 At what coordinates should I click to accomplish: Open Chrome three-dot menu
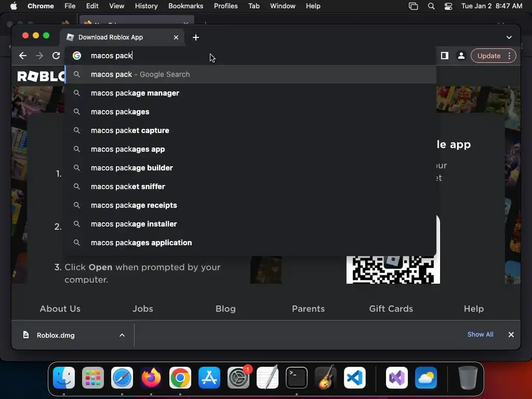[x=509, y=56]
